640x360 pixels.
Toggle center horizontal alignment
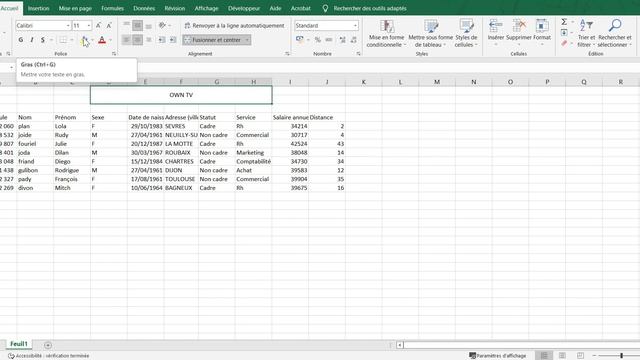point(138,40)
